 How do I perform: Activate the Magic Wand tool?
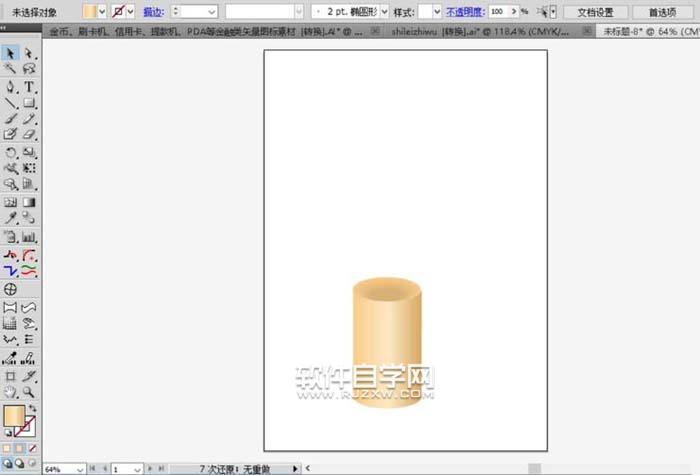(10, 70)
